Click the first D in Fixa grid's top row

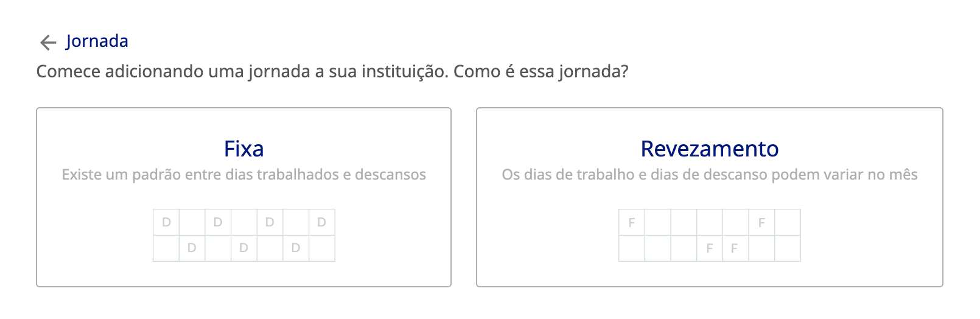(x=166, y=222)
